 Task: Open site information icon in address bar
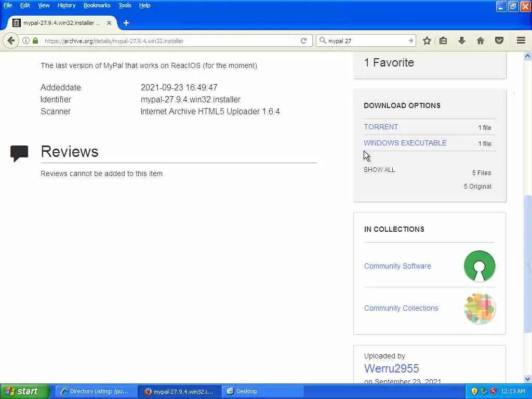tap(26, 41)
